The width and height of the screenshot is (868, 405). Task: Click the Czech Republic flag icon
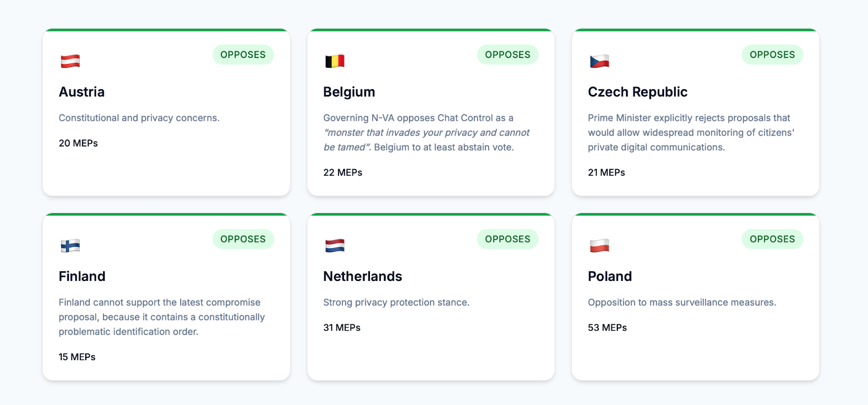coord(599,61)
